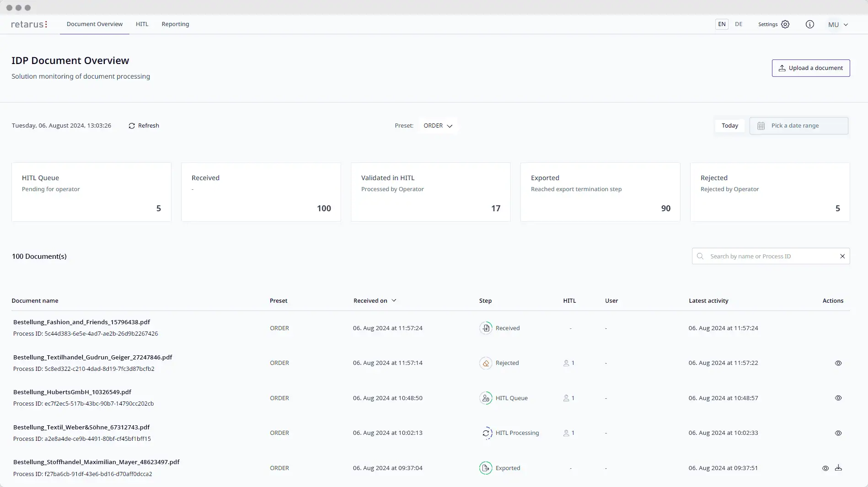868x487 pixels.
Task: Switch language to EN
Action: tap(722, 24)
